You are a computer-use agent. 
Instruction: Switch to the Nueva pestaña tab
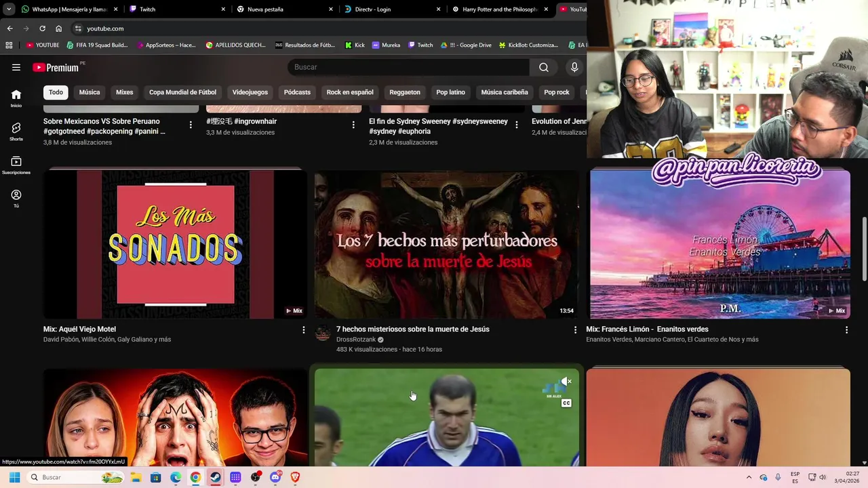285,9
